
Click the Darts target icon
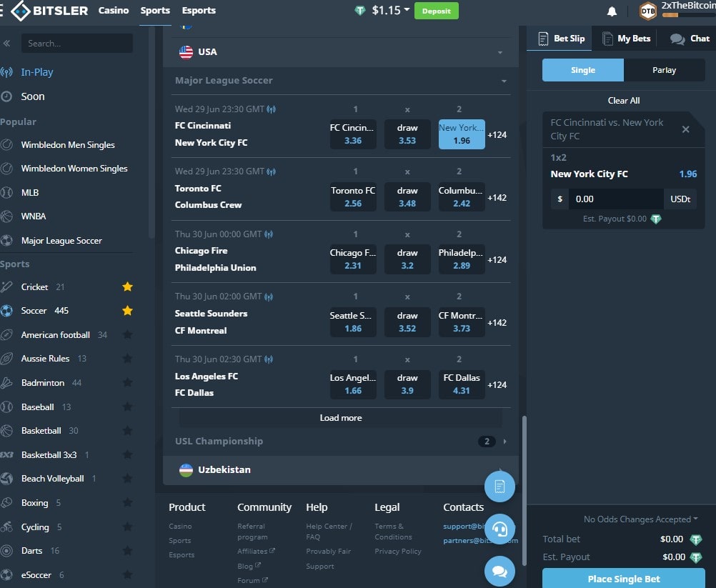tap(6, 551)
